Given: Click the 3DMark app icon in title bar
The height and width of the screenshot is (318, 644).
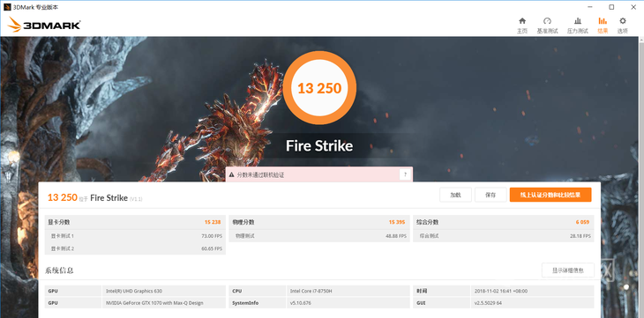Looking at the screenshot, I should 7,7.
